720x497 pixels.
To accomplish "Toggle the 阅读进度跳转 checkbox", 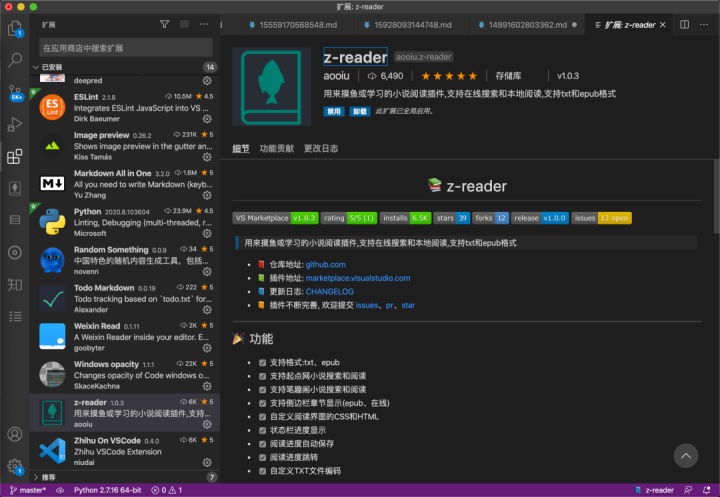I will (x=262, y=457).
